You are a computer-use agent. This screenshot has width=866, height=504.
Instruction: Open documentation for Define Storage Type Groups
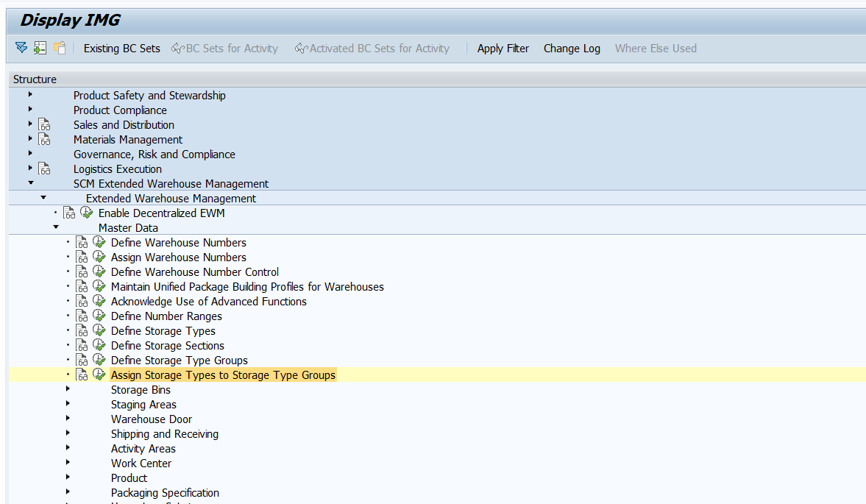(82, 360)
